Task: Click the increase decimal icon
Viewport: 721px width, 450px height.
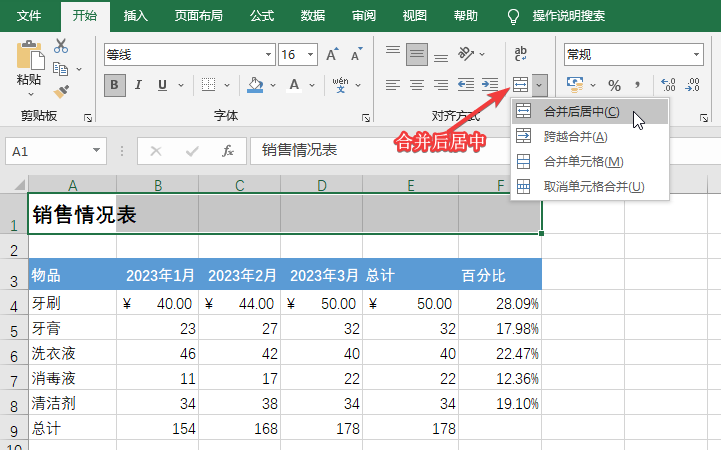Action: tap(668, 85)
